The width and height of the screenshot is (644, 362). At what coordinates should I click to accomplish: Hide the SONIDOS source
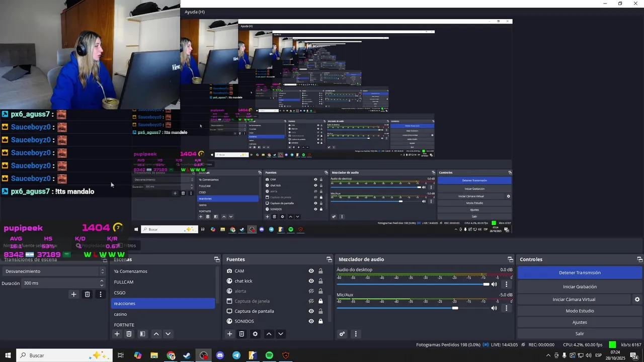coord(311,321)
